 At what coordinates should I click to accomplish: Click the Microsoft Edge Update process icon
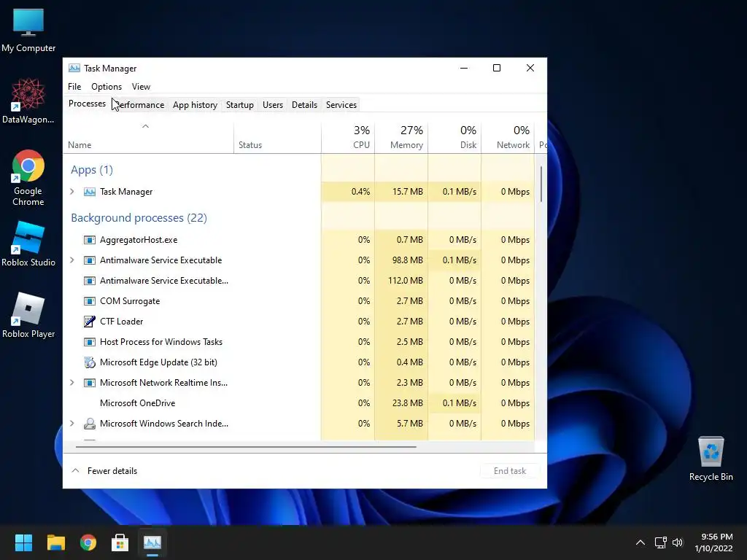click(90, 362)
